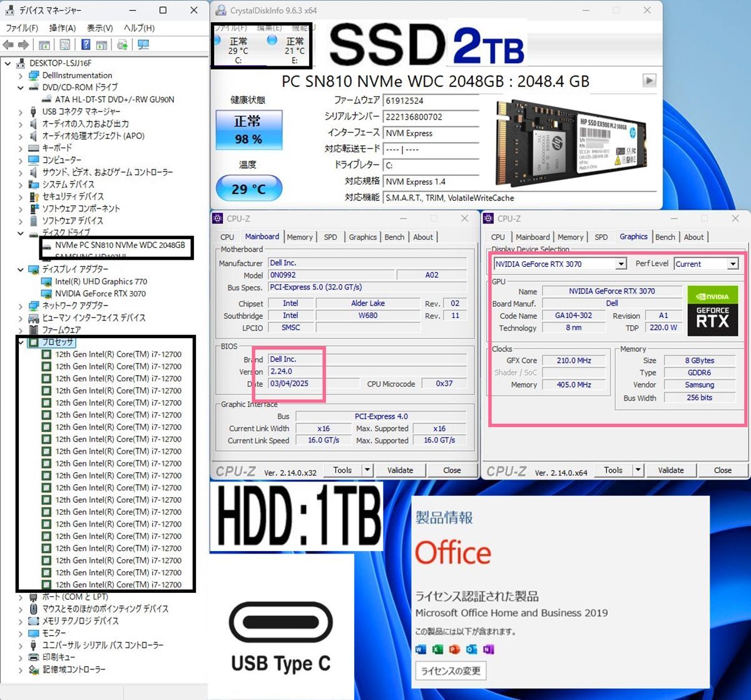Click the ファームウェア value field 61912524
This screenshot has width=751, height=700.
click(431, 100)
